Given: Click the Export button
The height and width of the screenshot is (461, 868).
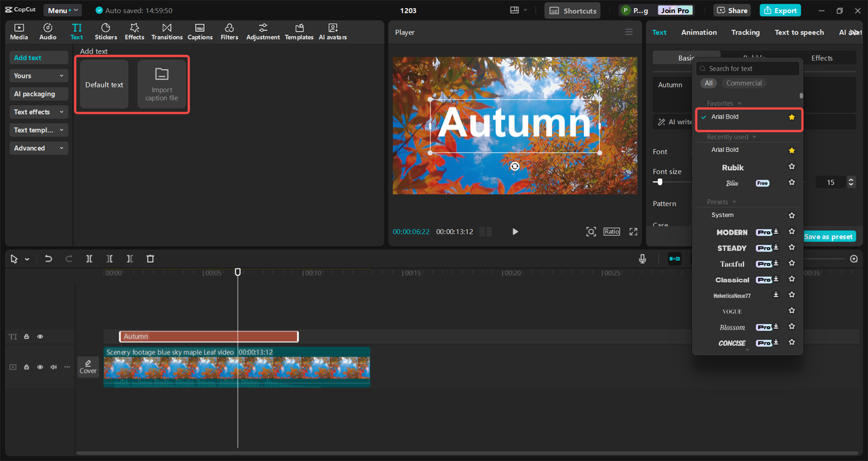Looking at the screenshot, I should click(x=780, y=10).
